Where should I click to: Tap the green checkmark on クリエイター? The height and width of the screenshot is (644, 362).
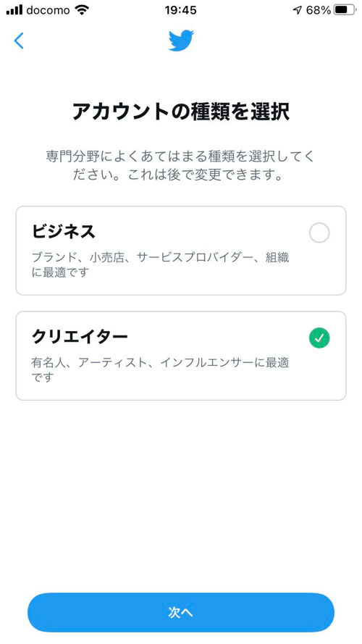click(319, 338)
